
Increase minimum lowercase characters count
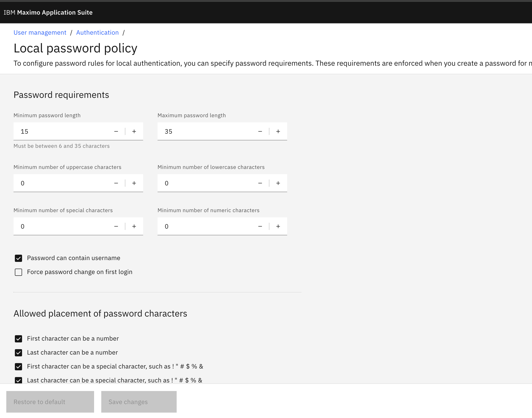click(x=278, y=183)
